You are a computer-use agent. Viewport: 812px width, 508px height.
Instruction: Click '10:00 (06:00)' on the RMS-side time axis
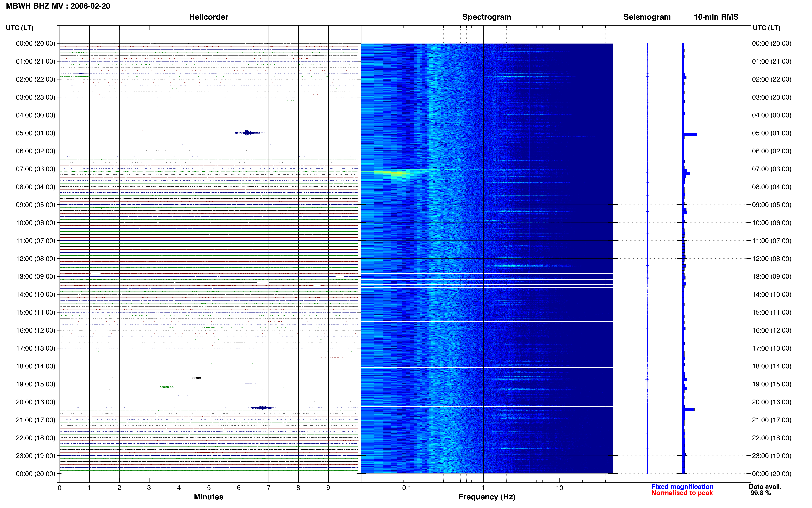coord(772,223)
